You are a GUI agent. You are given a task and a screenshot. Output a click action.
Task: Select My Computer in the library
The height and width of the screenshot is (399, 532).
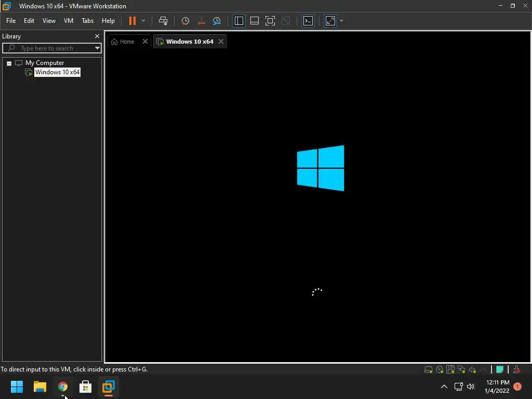point(45,63)
